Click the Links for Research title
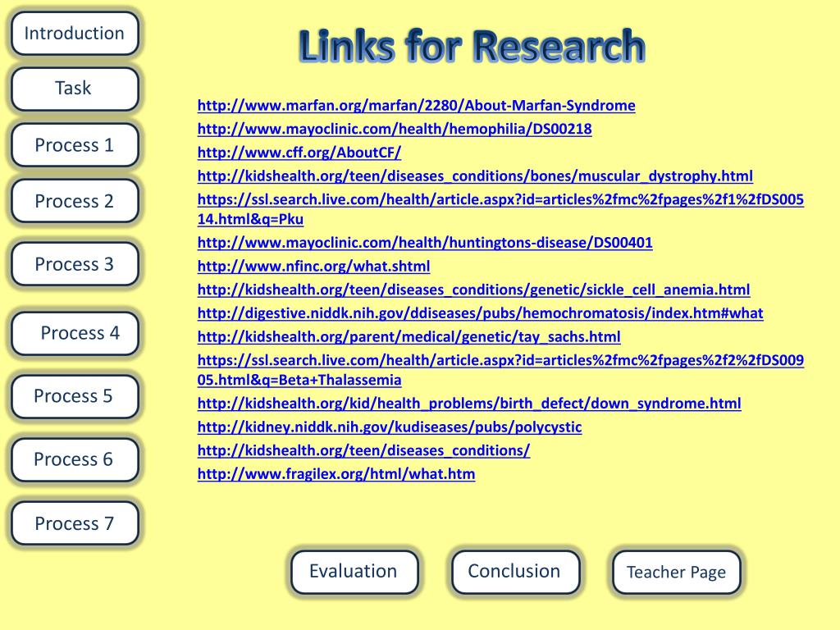Image resolution: width=840 pixels, height=630 pixels. [x=472, y=47]
